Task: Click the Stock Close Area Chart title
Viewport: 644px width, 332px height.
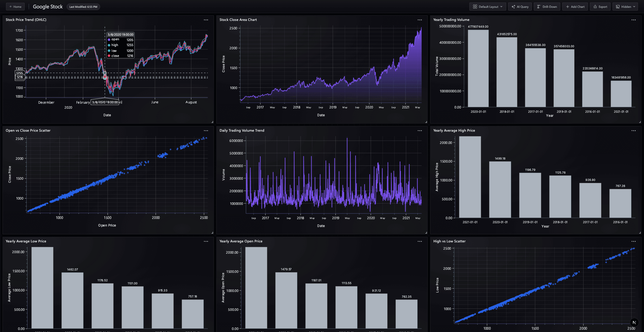Action: pos(238,20)
